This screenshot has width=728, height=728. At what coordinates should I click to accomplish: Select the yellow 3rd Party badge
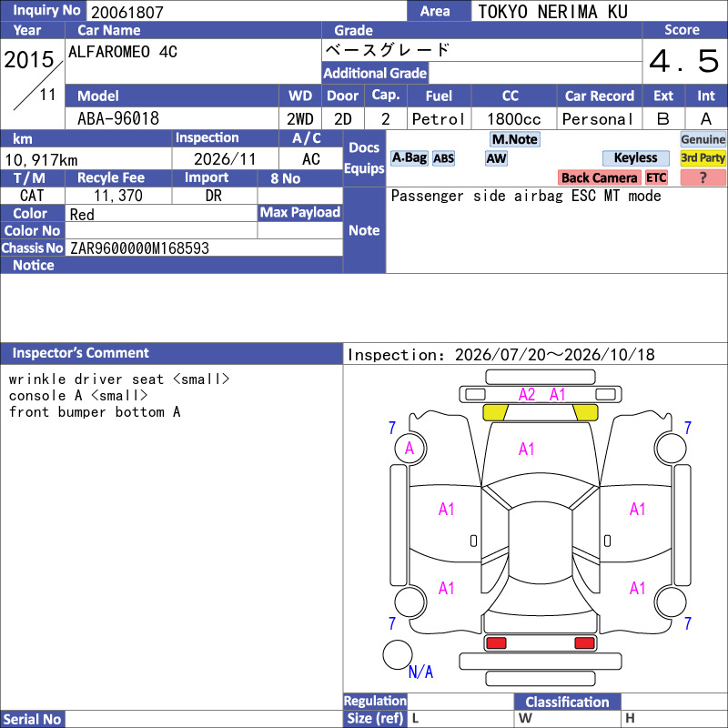[703, 158]
